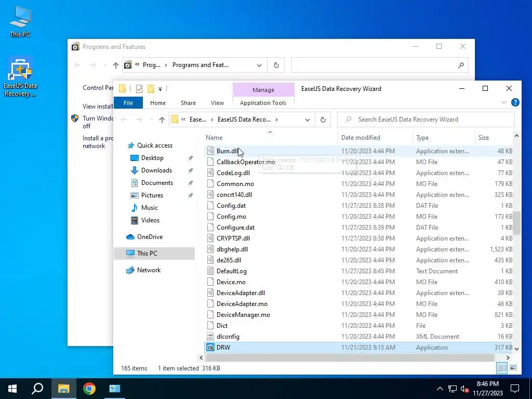Expand hidden breadcrumb path chevron
This screenshot has height=399, width=532.
click(183, 119)
